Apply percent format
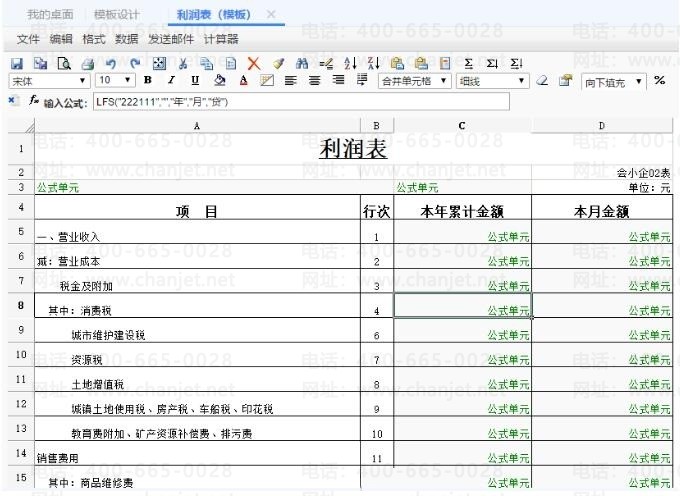Screen dimensions: 680x496 tap(660, 80)
